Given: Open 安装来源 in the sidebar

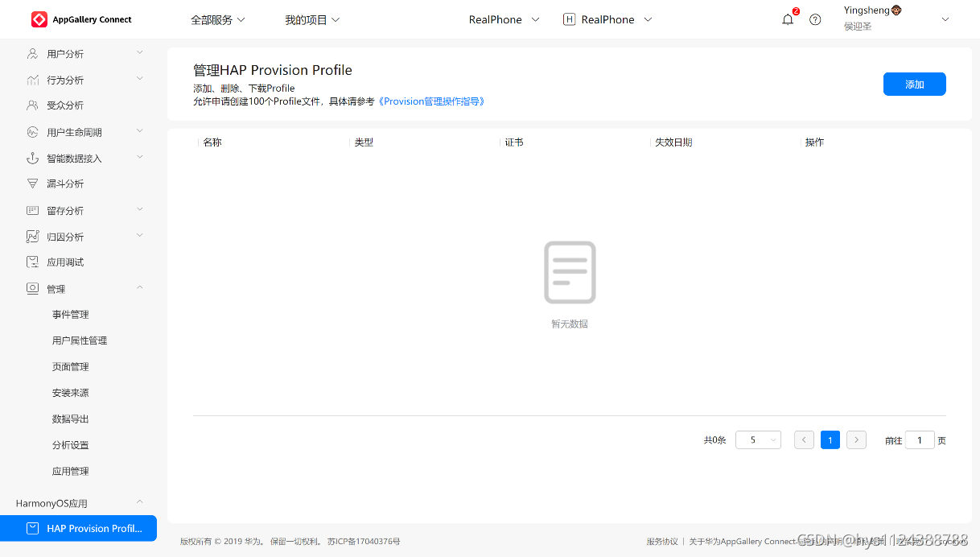Looking at the screenshot, I should (x=71, y=393).
